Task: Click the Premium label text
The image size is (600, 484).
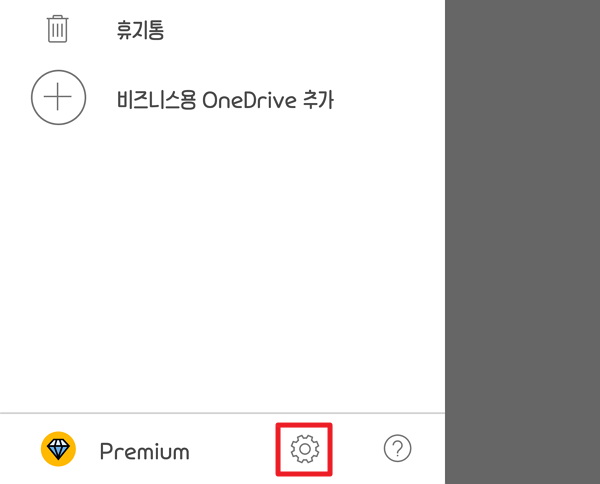Action: click(145, 451)
